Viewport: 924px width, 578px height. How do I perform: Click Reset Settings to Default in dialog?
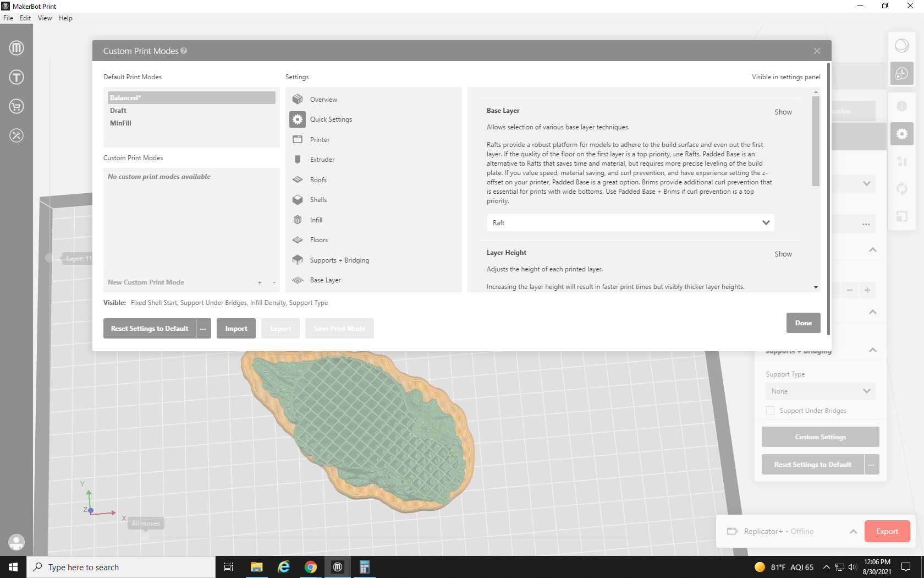[150, 329]
